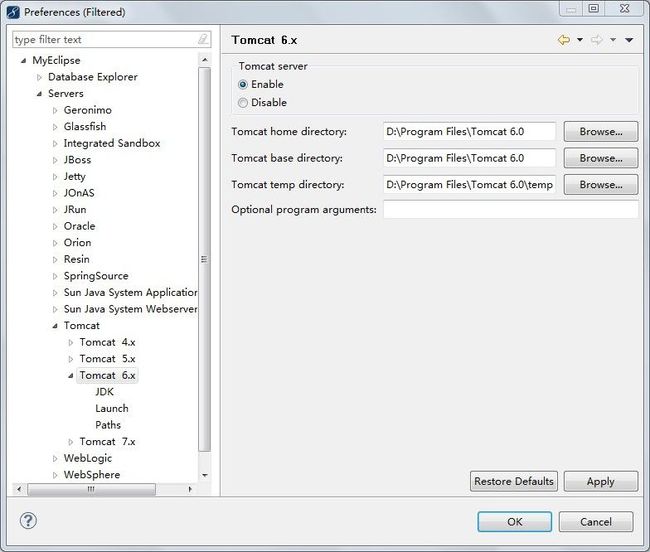The height and width of the screenshot is (552, 650).
Task: Click the yellow back navigation arrow
Action: [564, 40]
